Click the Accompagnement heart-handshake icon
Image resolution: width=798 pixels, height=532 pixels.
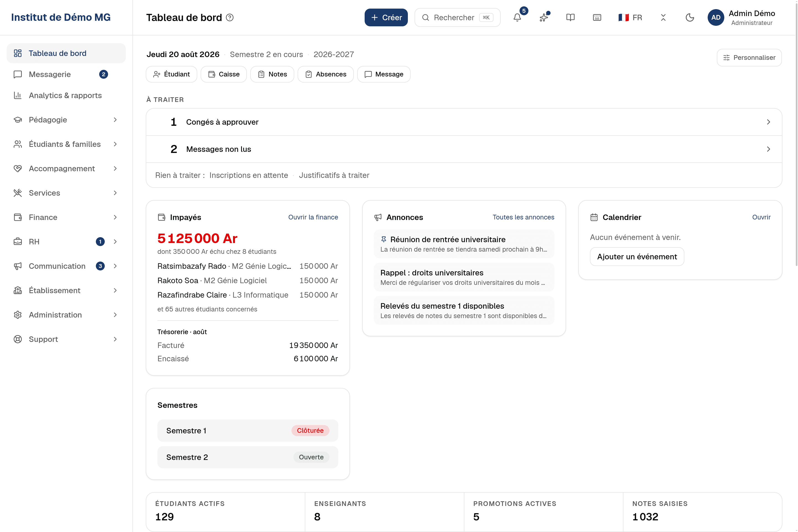[18, 169]
